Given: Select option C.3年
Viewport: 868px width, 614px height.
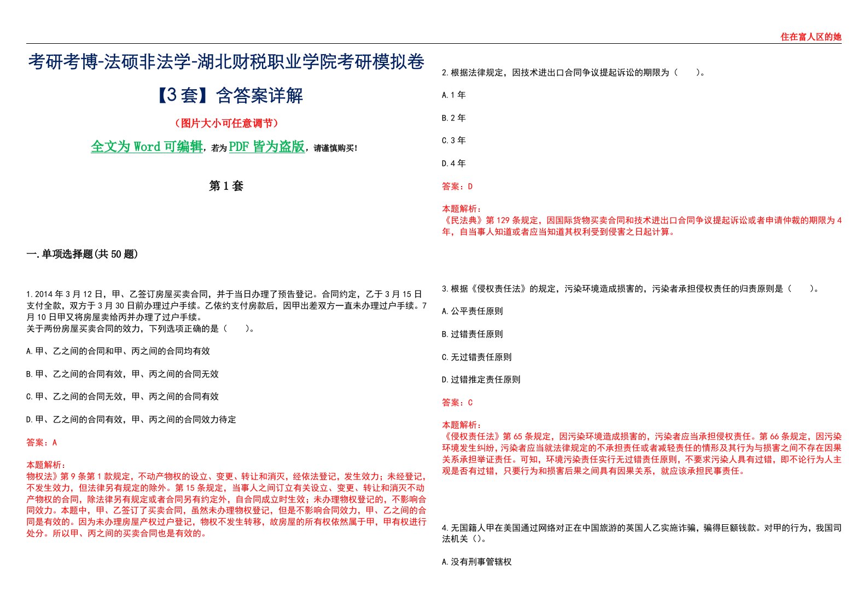Looking at the screenshot, I should (454, 141).
